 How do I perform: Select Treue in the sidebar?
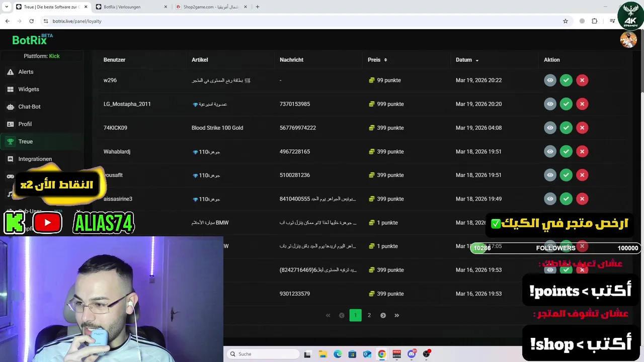coord(42,142)
